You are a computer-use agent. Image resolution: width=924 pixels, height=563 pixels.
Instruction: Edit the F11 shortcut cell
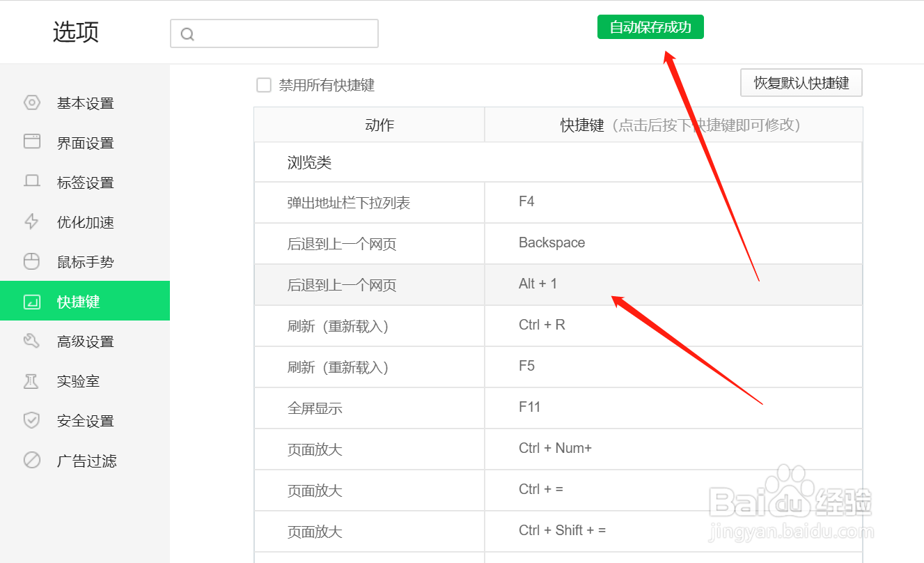pyautogui.click(x=673, y=408)
